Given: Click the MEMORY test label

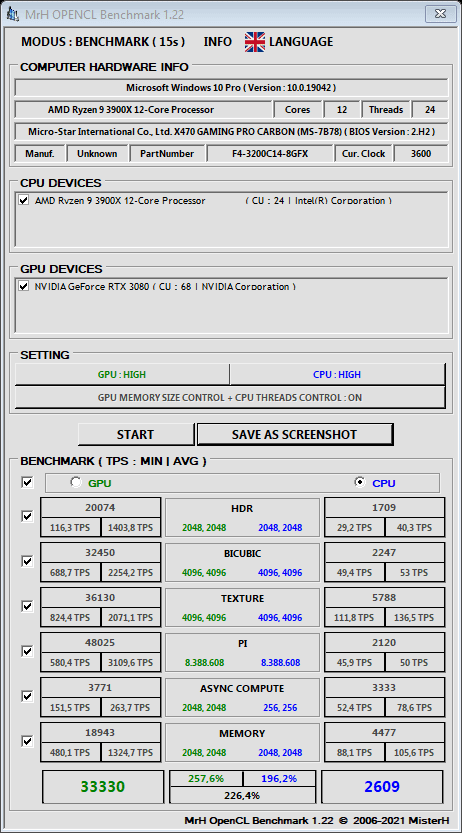Looking at the screenshot, I should (242, 733).
